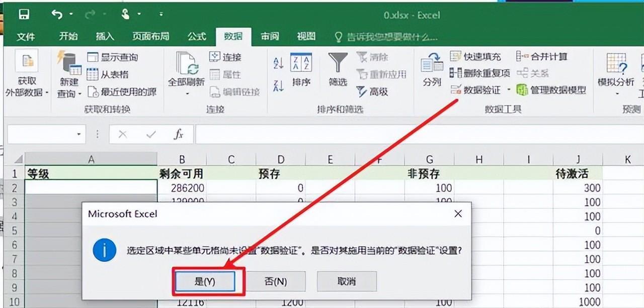This screenshot has width=644, height=308.
Task: Click cell with 等级 header
Action: tap(91, 174)
